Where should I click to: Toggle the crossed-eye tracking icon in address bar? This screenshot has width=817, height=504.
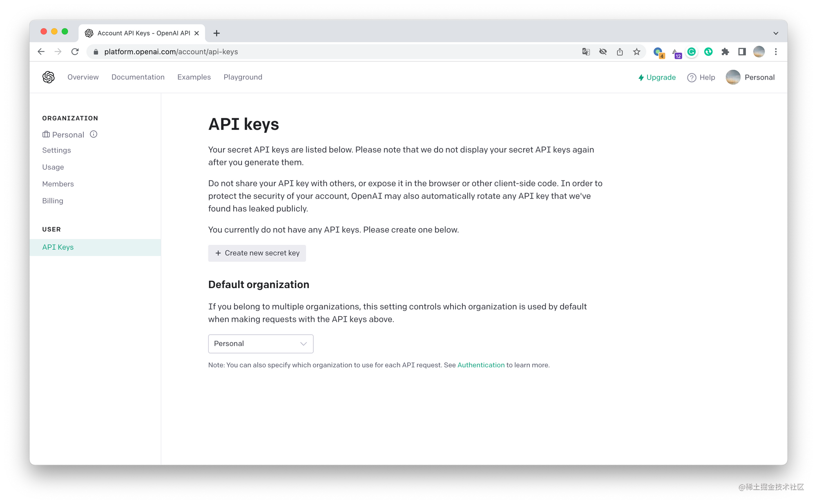tap(603, 52)
